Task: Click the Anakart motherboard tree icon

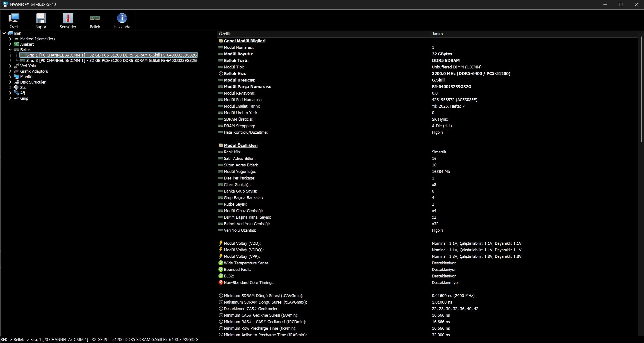Action: (16, 44)
